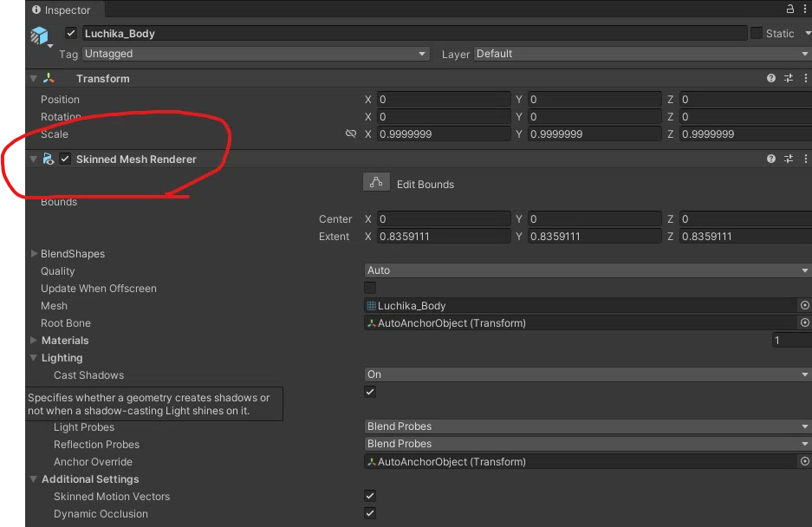Select the Inspector tab
The image size is (812, 527).
62,10
